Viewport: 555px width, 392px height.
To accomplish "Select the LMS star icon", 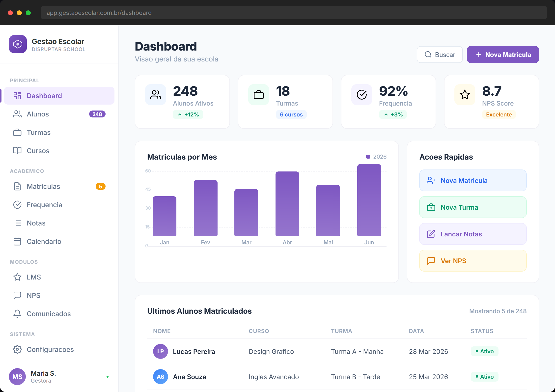I will tap(17, 277).
